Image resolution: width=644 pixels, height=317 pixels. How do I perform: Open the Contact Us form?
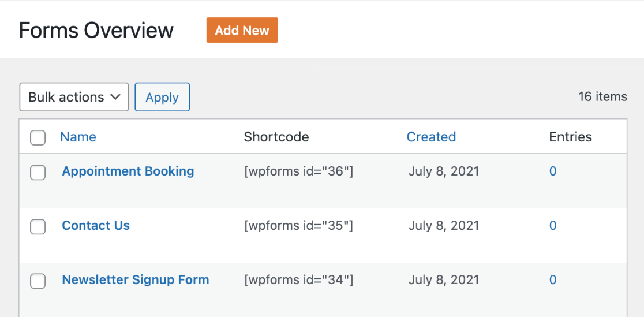pos(96,225)
